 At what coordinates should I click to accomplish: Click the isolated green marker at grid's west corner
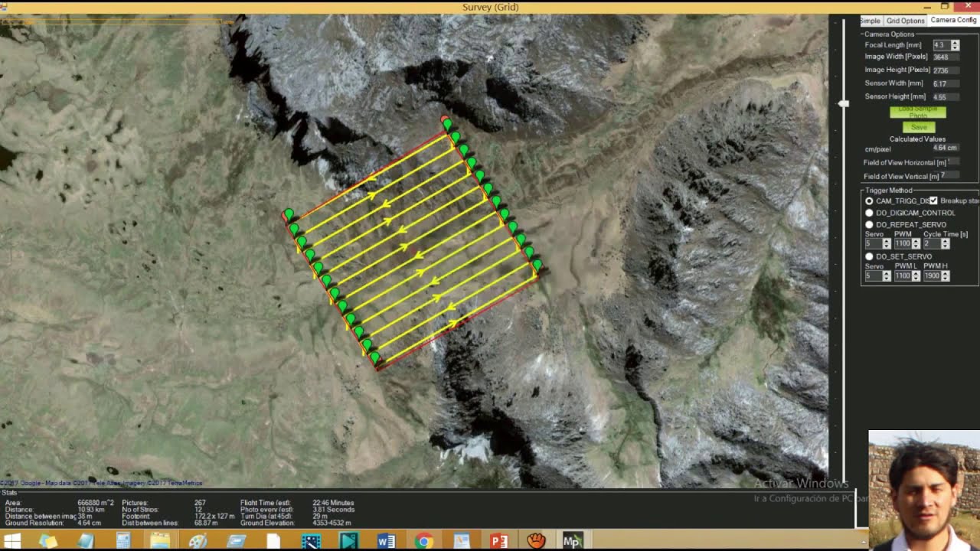[x=288, y=214]
